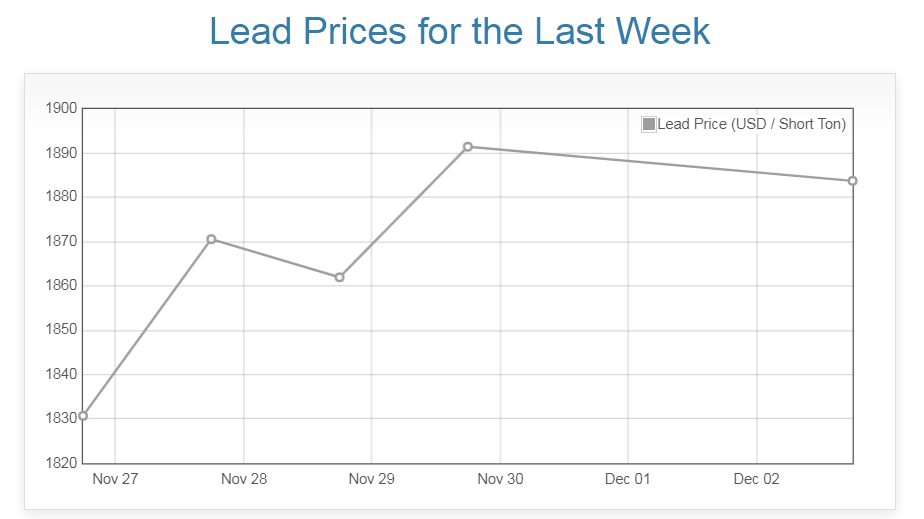Click the 1880 y-axis label
This screenshot has width=924, height=519.
(62, 197)
